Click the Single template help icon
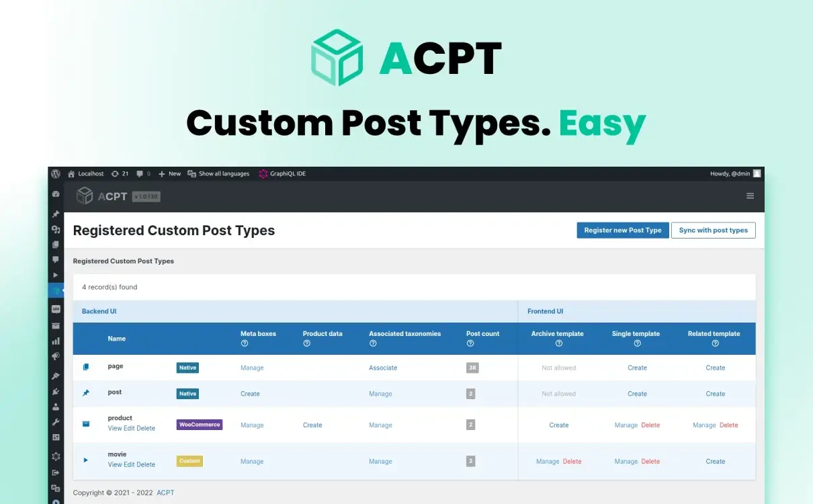Screen dimensions: 813x504 [x=637, y=343]
